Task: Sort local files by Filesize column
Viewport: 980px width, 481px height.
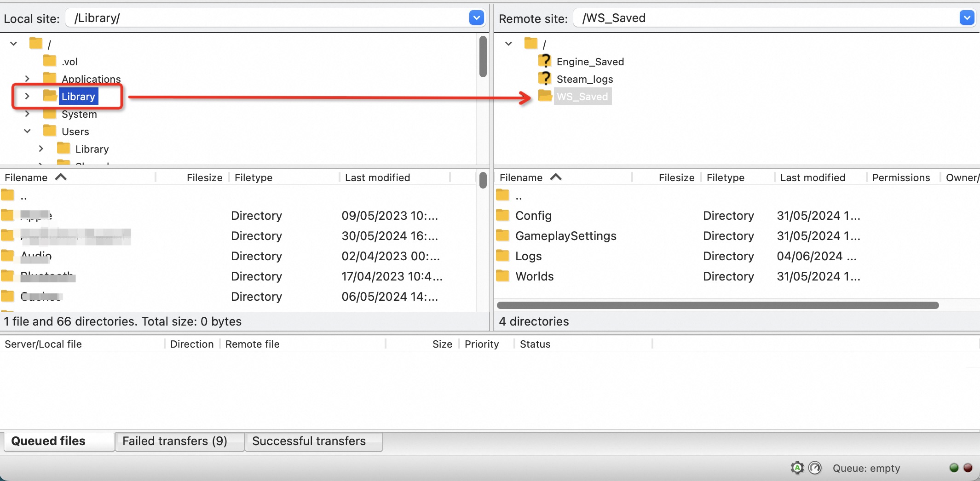Action: click(204, 178)
